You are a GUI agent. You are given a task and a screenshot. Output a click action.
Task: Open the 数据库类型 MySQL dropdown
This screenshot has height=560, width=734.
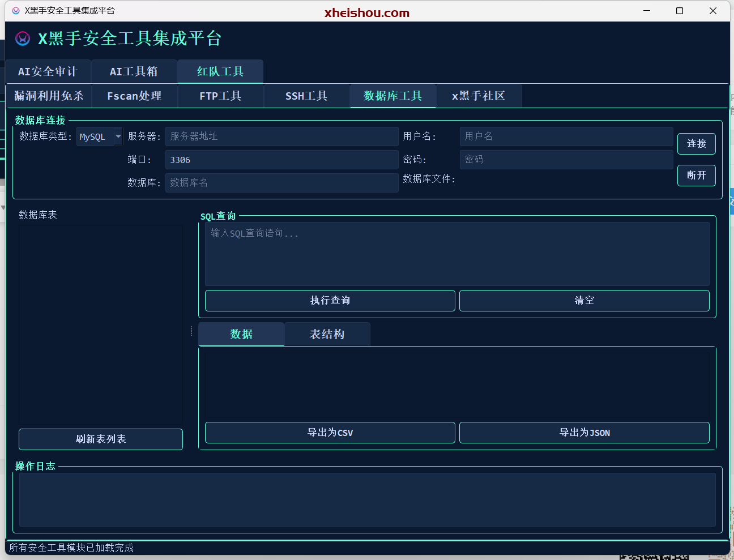[99, 136]
